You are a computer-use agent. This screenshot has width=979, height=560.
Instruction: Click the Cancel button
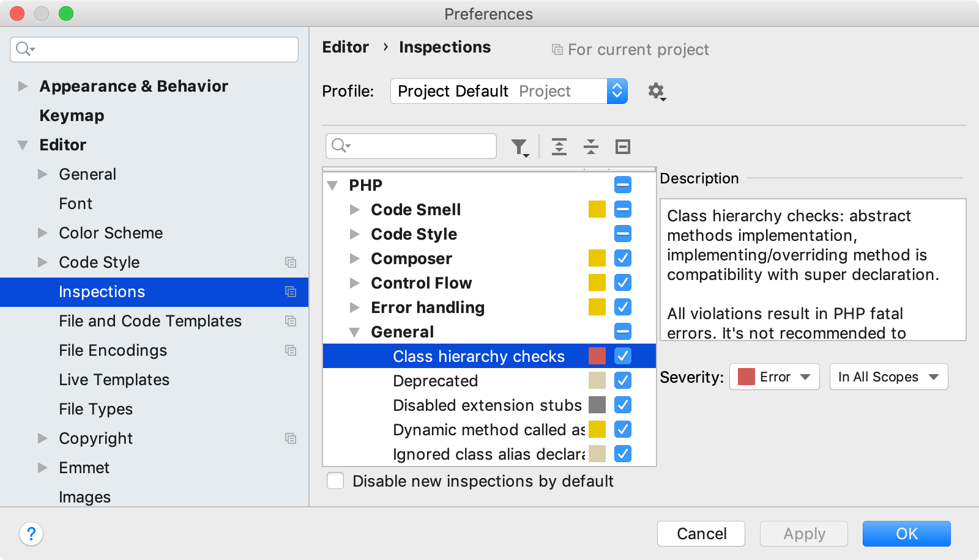(x=701, y=534)
